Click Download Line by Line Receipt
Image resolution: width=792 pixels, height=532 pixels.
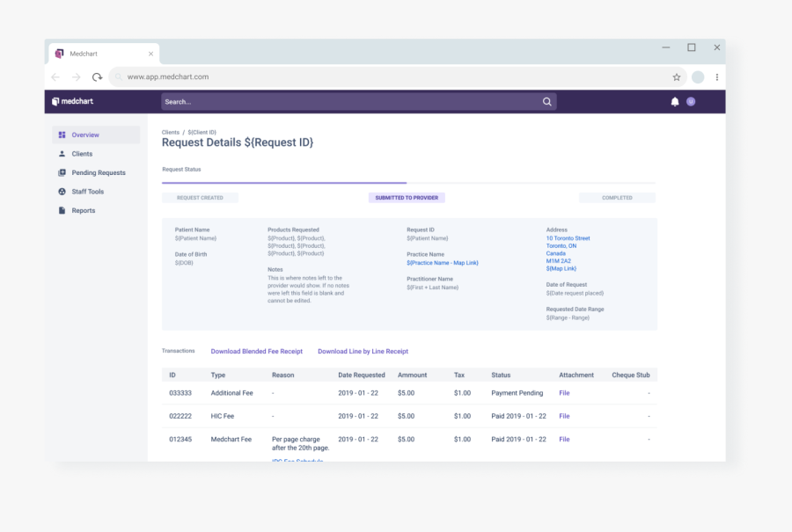pyautogui.click(x=363, y=352)
